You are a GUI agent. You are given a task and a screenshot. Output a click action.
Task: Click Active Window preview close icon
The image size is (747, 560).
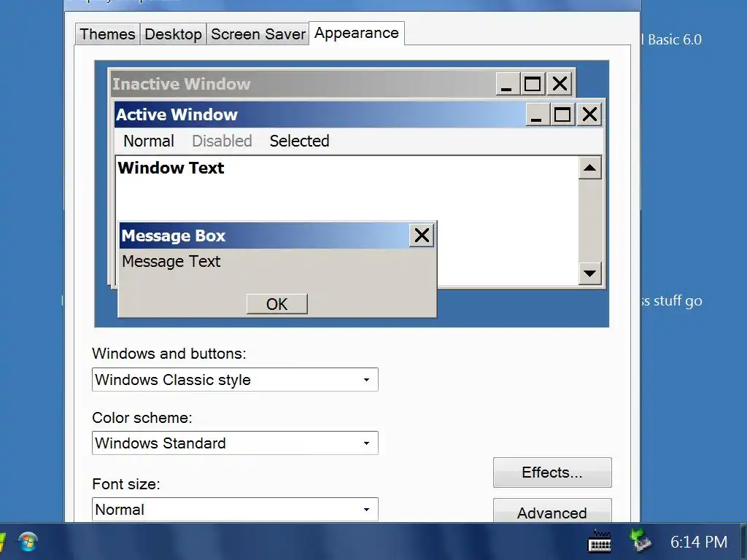pyautogui.click(x=589, y=114)
